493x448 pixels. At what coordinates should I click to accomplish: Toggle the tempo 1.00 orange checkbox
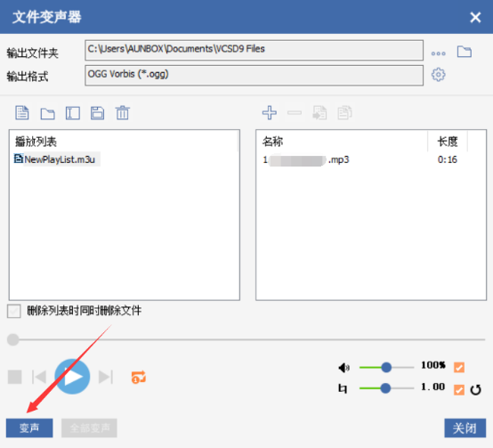(x=459, y=390)
